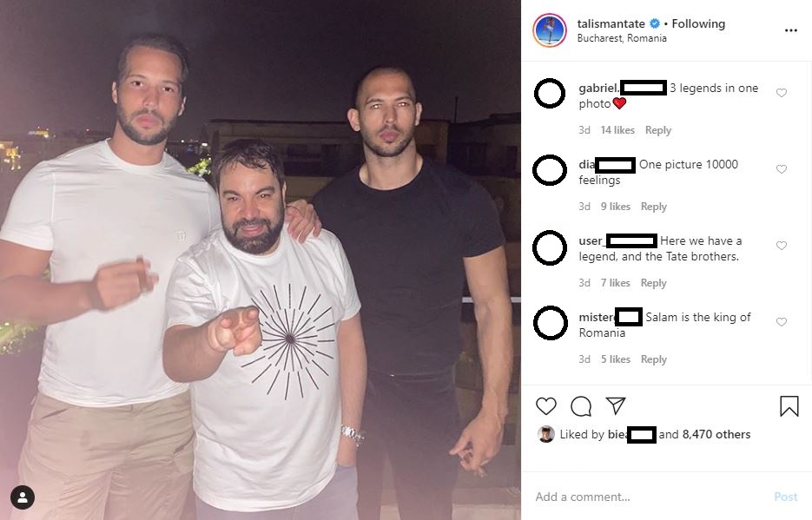Like the 'One picture 10000 feelings' comment
This screenshot has height=520, width=812.
tap(782, 169)
